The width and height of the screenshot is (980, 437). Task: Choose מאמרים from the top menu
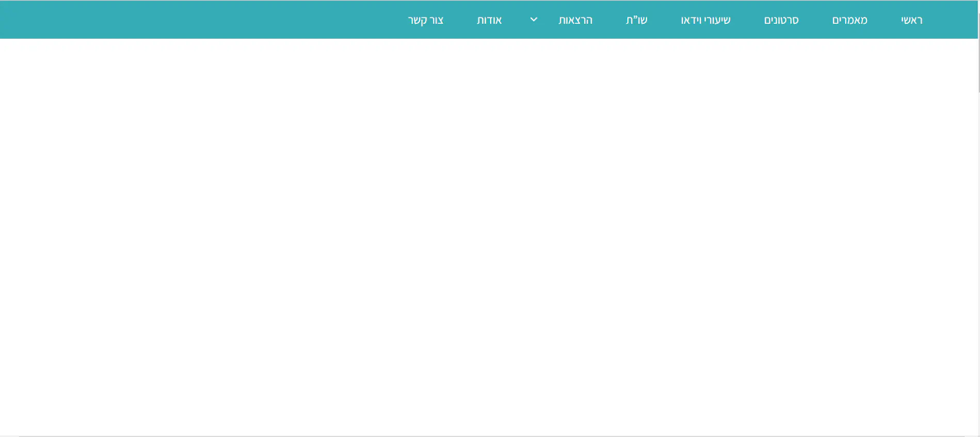[849, 20]
